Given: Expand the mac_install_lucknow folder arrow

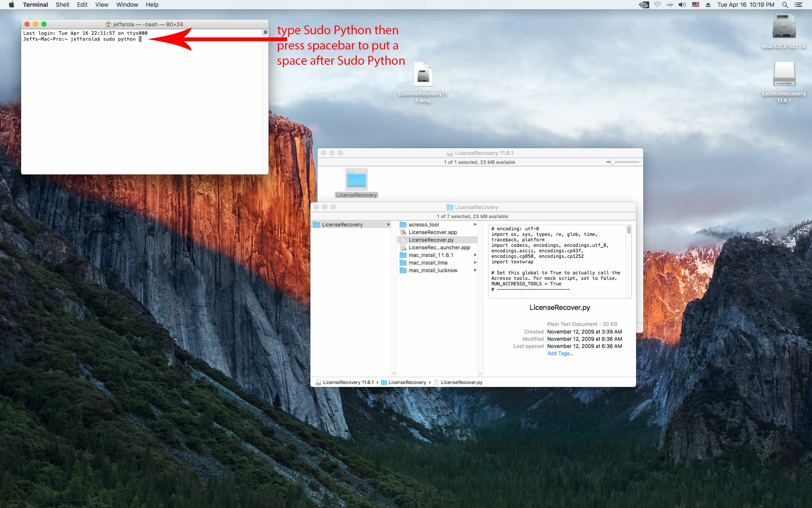Looking at the screenshot, I should [x=475, y=271].
